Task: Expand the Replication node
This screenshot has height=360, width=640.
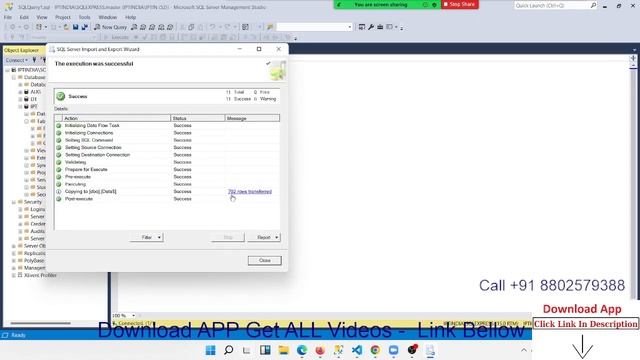Action: click(x=13, y=253)
